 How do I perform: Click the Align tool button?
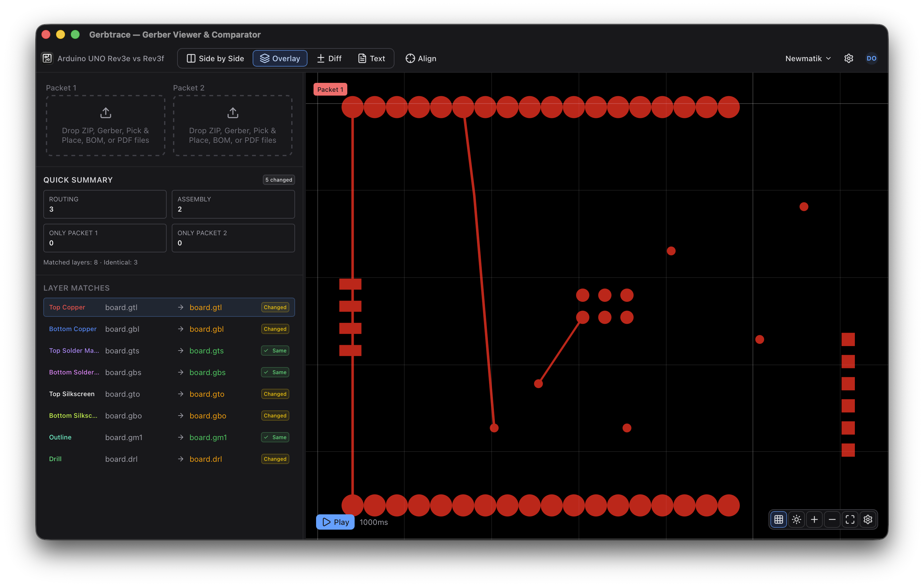click(421, 58)
